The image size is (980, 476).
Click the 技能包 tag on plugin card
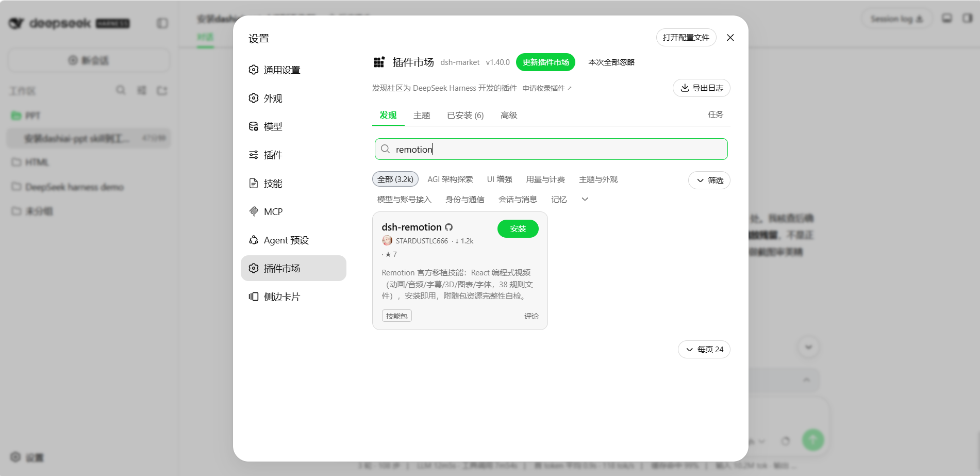tap(396, 316)
